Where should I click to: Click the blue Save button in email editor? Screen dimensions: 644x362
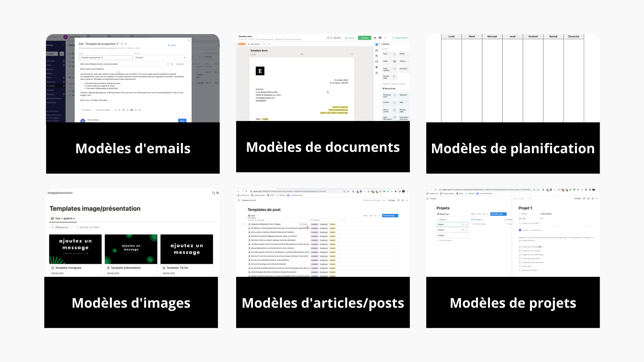(182, 121)
